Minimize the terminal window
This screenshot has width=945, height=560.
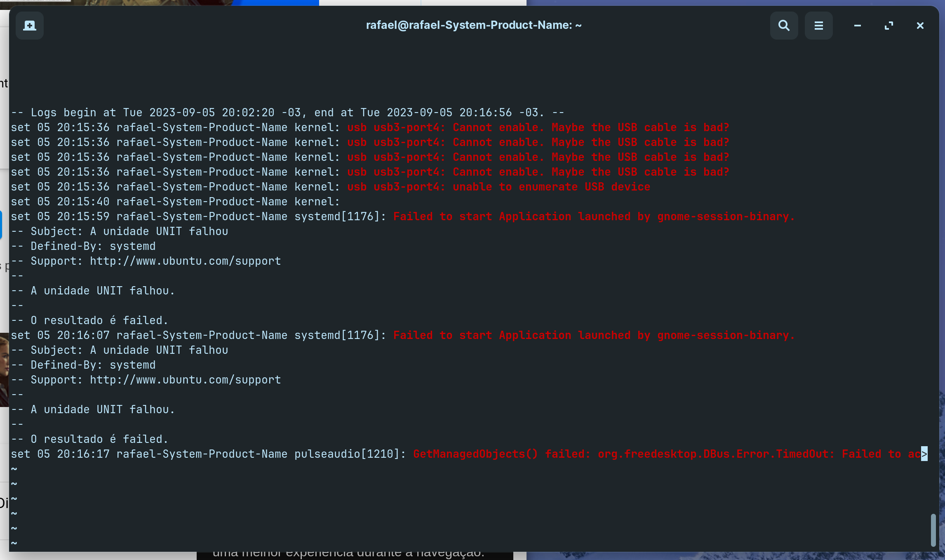point(858,26)
